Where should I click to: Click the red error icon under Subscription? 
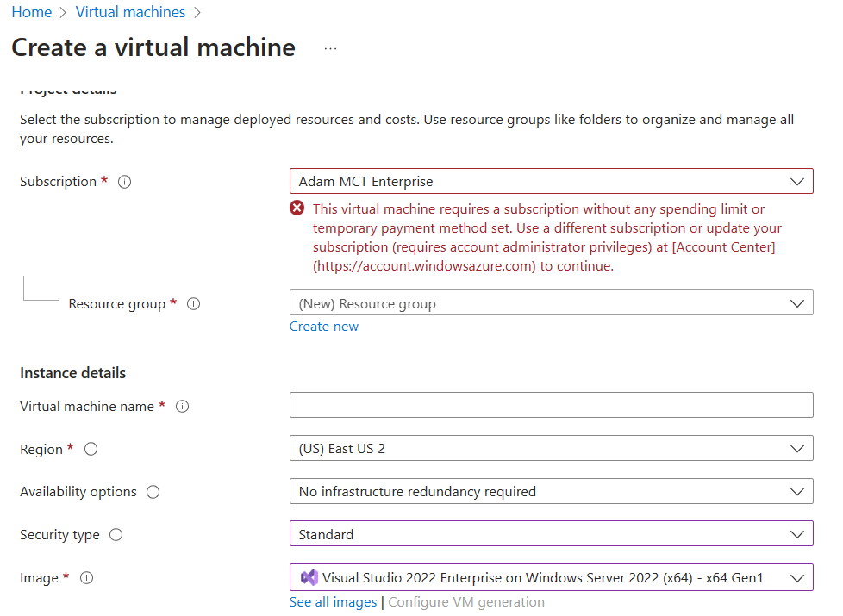297,208
